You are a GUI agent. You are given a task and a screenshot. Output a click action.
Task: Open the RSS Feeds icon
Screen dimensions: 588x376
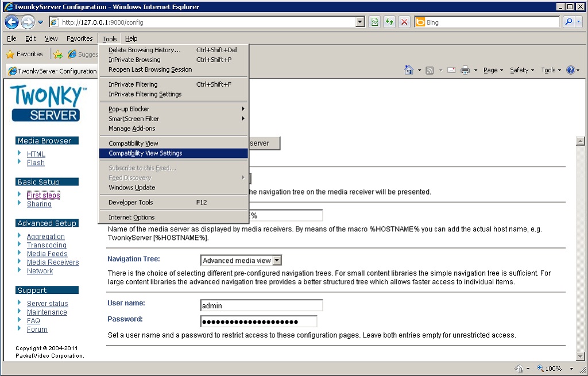(x=429, y=70)
